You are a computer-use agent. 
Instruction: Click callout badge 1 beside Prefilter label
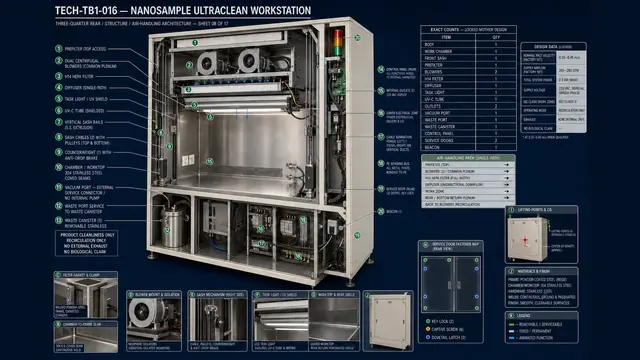(x=59, y=49)
